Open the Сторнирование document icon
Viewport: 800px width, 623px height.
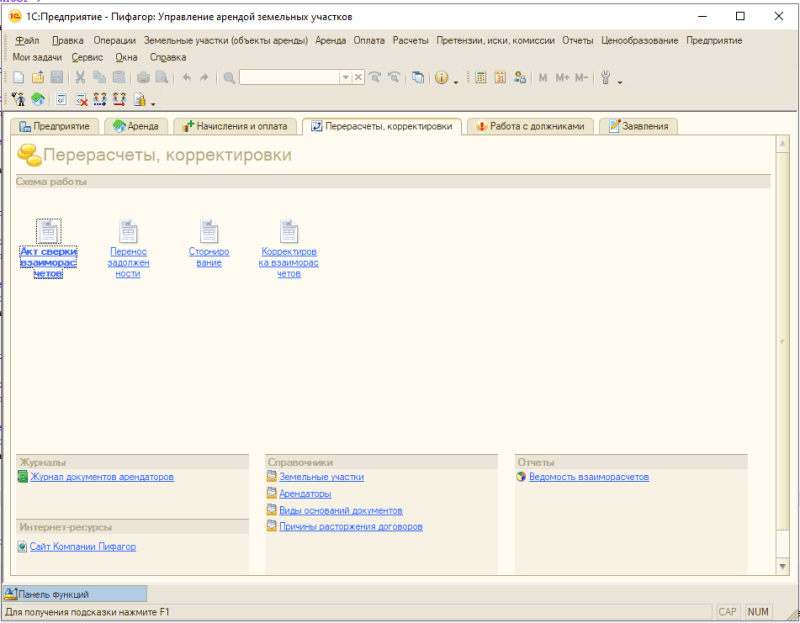pos(209,232)
